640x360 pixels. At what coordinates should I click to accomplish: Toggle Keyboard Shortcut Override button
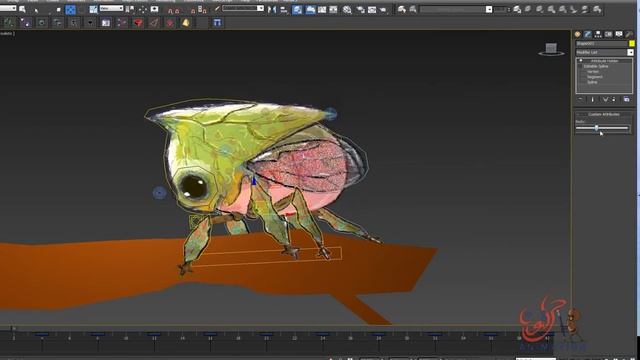click(x=154, y=9)
